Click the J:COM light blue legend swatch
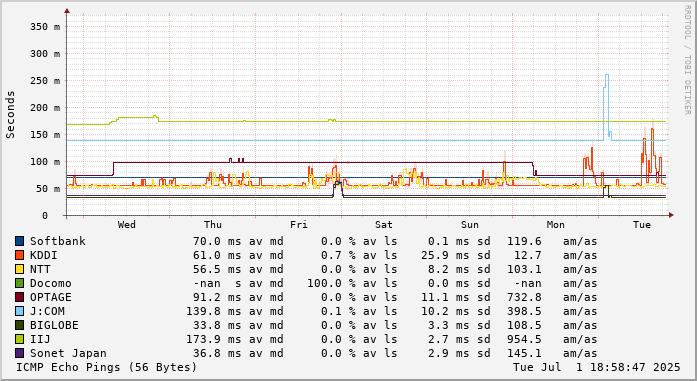 [20, 311]
